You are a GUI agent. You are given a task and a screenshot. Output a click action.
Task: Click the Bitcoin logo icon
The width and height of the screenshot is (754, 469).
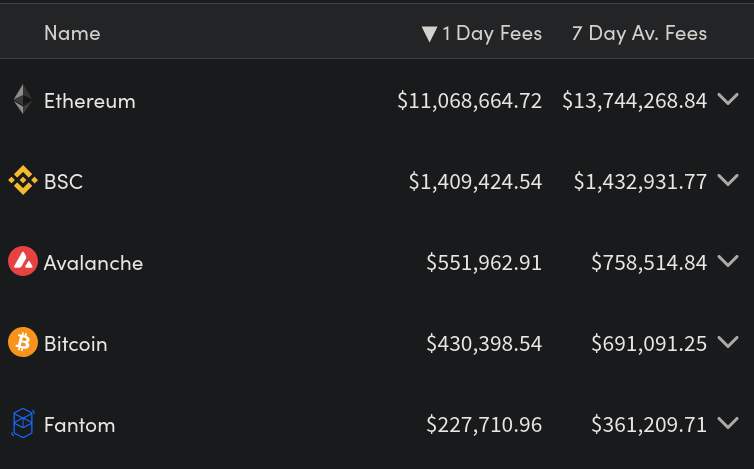[x=22, y=343]
